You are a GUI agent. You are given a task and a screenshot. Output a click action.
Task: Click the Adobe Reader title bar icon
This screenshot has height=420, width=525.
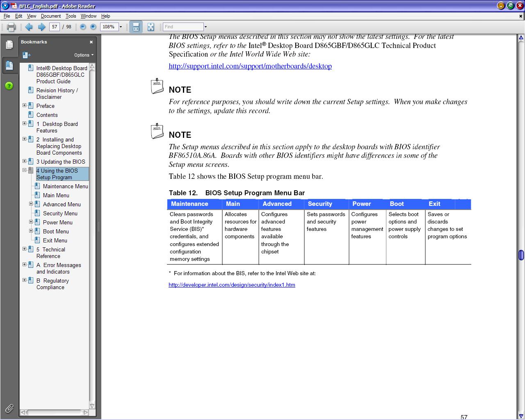point(14,6)
